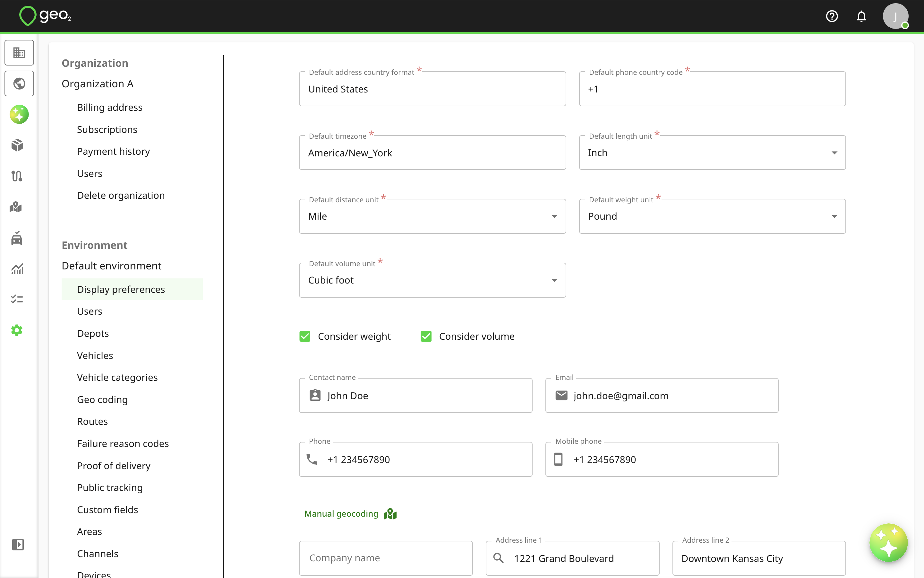
Task: Open Billing address in the menu
Action: click(110, 108)
